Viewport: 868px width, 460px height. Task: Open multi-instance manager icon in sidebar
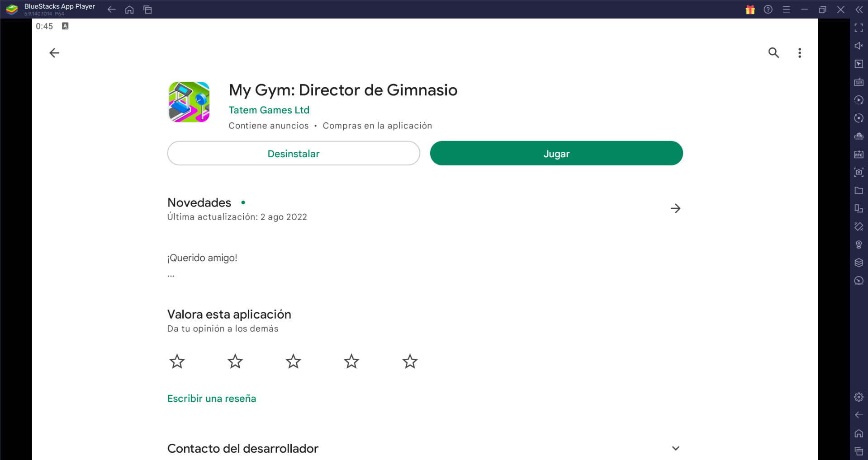coord(859,209)
